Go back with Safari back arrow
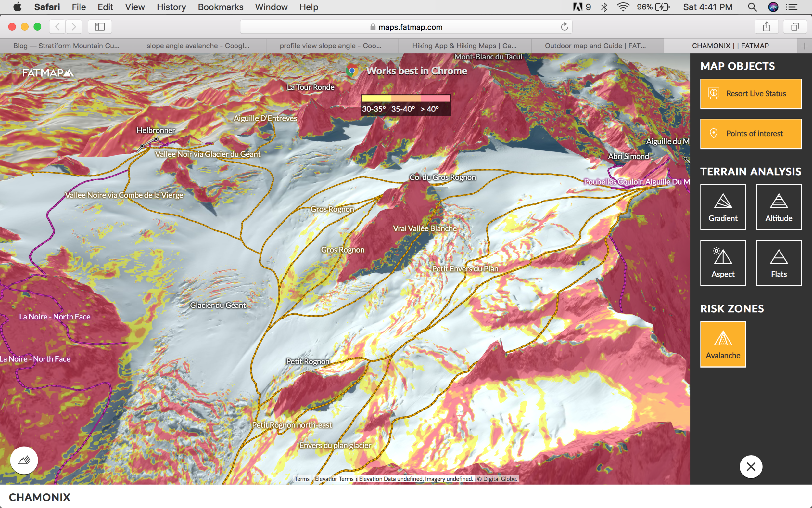The image size is (812, 508). tap(57, 27)
